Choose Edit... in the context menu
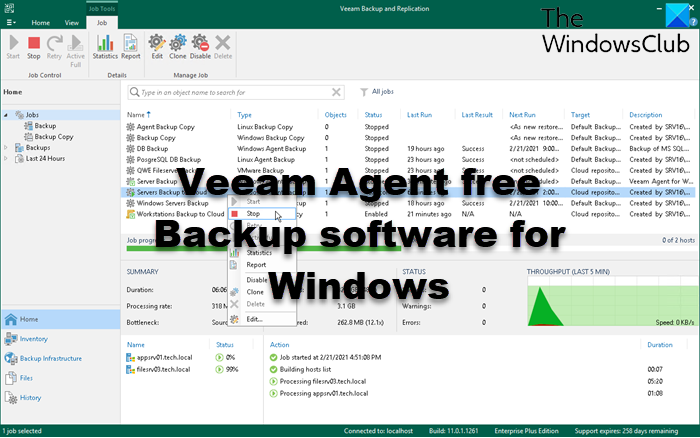Screen dimensions: 700x438 tap(262, 319)
